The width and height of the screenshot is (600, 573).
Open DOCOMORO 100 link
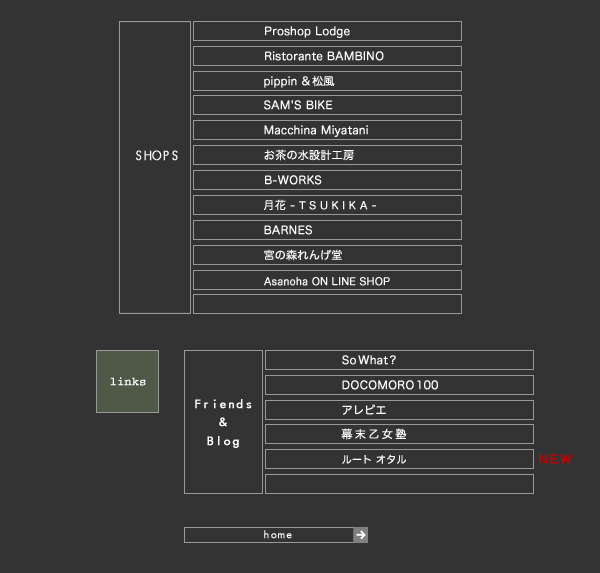pos(389,385)
